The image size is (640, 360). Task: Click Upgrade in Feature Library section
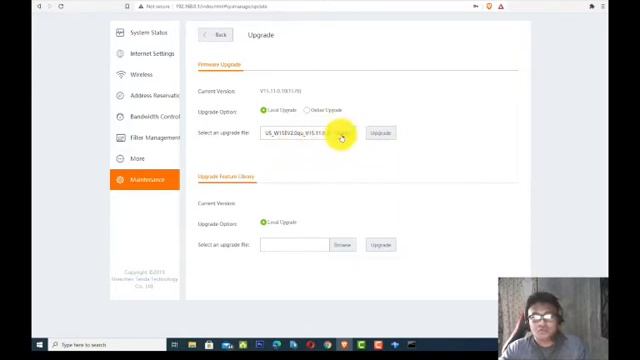(x=381, y=245)
